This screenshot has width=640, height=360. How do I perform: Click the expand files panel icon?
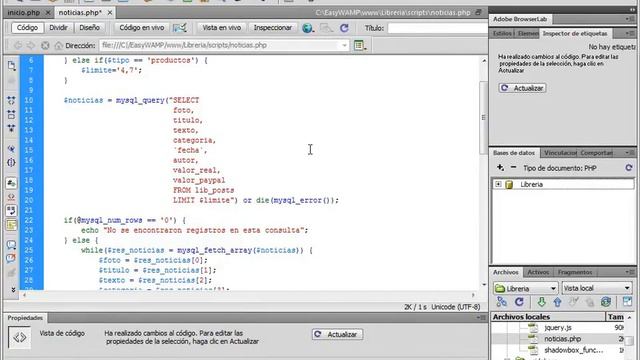tap(627, 302)
